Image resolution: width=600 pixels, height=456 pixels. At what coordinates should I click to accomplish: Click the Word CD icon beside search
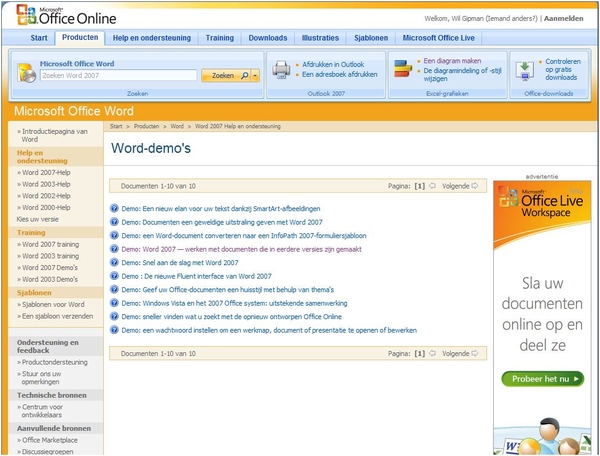[x=26, y=73]
